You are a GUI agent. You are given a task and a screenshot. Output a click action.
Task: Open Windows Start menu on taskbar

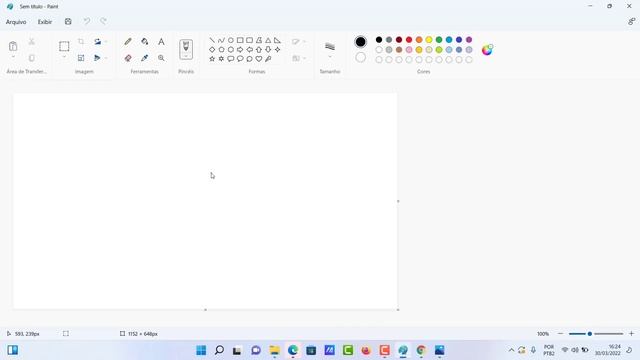(201, 350)
